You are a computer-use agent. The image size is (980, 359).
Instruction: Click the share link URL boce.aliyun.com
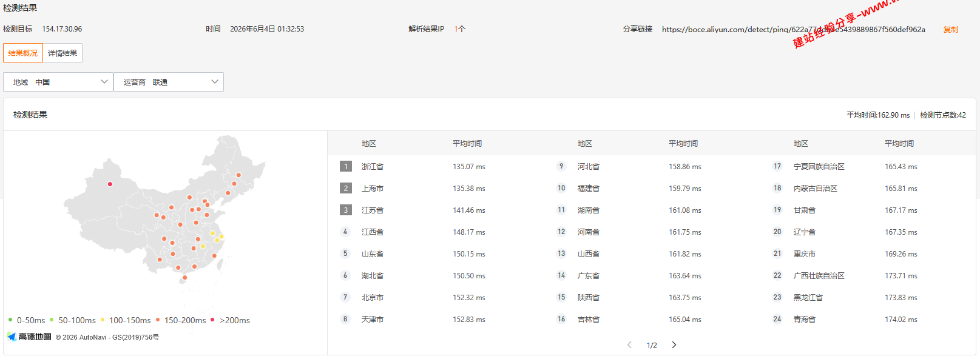(x=794, y=29)
